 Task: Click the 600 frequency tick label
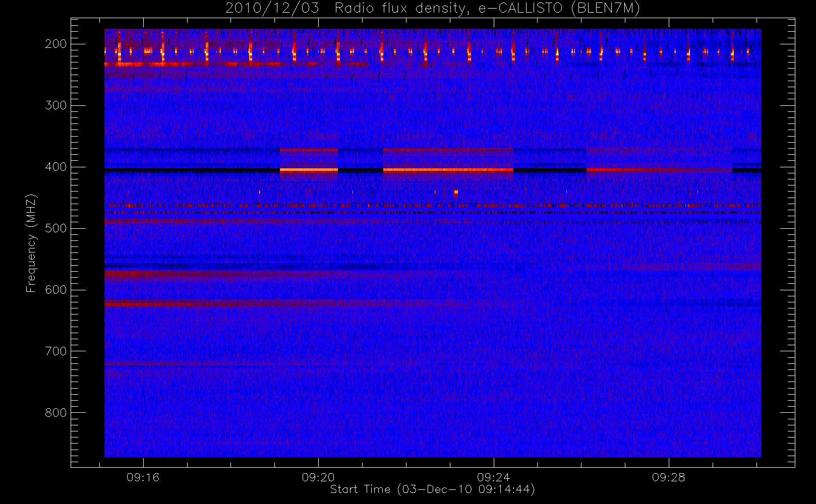point(56,290)
